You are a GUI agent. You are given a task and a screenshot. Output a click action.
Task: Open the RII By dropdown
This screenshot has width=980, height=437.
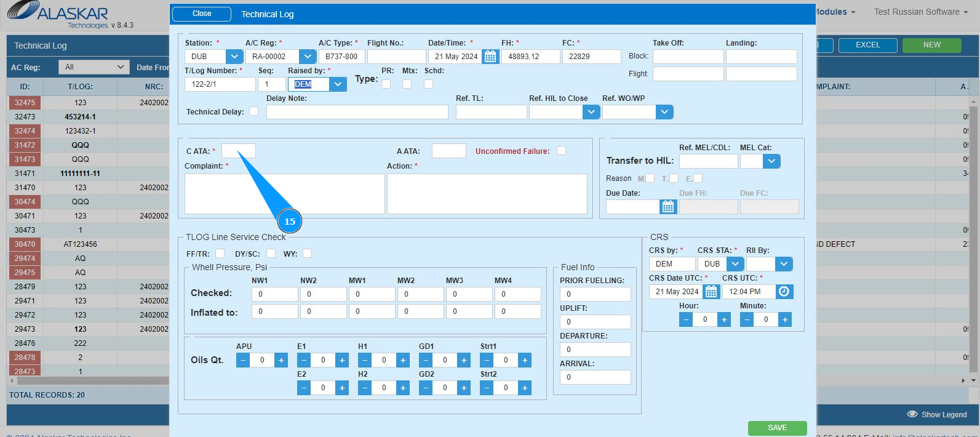click(x=784, y=264)
